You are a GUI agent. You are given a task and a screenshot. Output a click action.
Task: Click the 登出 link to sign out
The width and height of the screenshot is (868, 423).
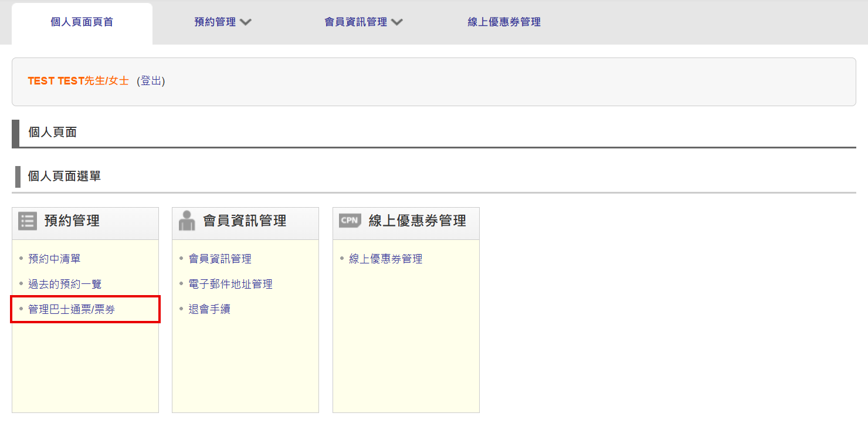tap(151, 81)
